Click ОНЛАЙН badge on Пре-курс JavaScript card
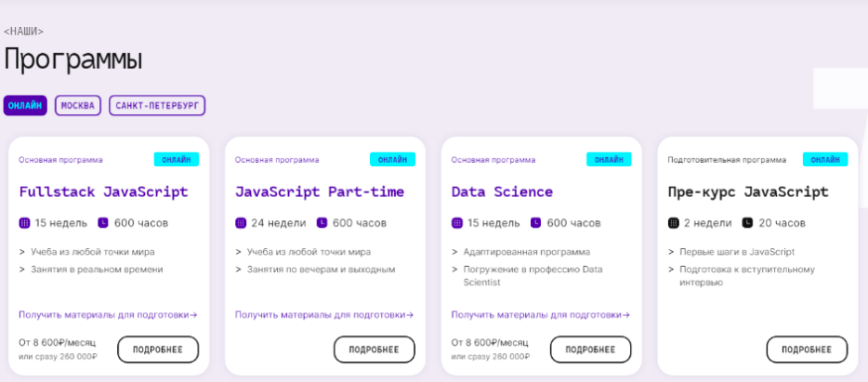The height and width of the screenshot is (382, 868). 825,160
